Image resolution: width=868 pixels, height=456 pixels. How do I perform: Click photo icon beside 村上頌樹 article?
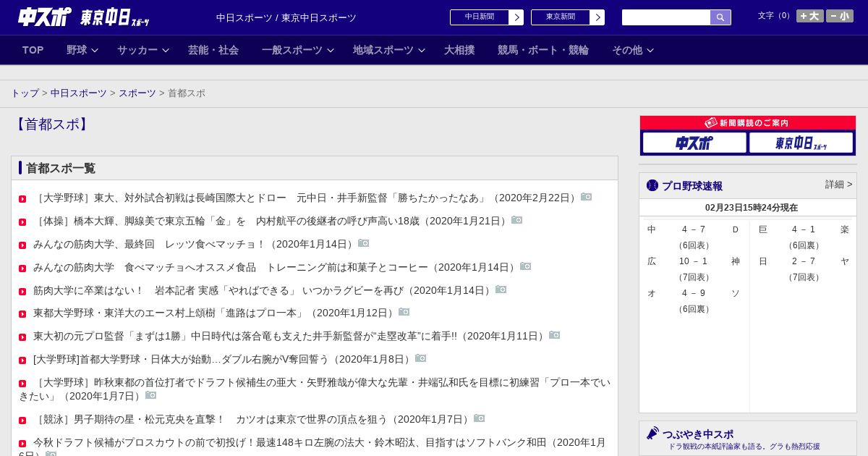tap(404, 312)
